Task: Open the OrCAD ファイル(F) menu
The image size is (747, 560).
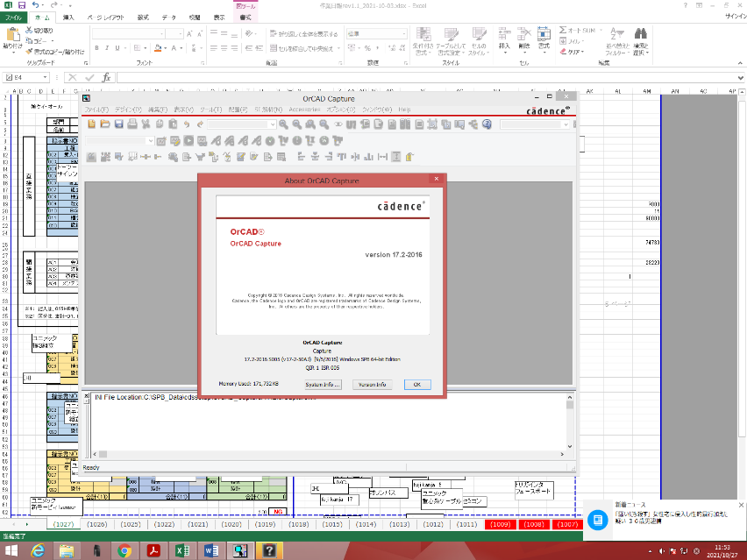Action: pos(96,110)
